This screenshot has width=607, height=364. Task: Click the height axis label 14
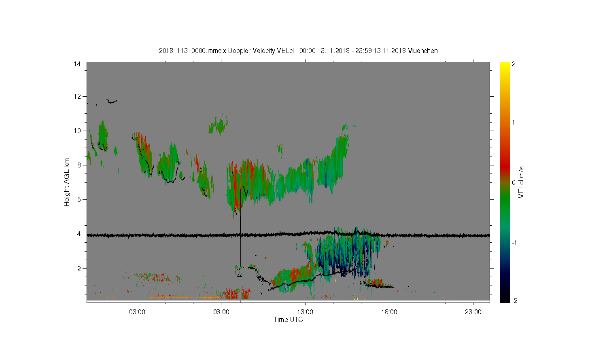pyautogui.click(x=77, y=64)
